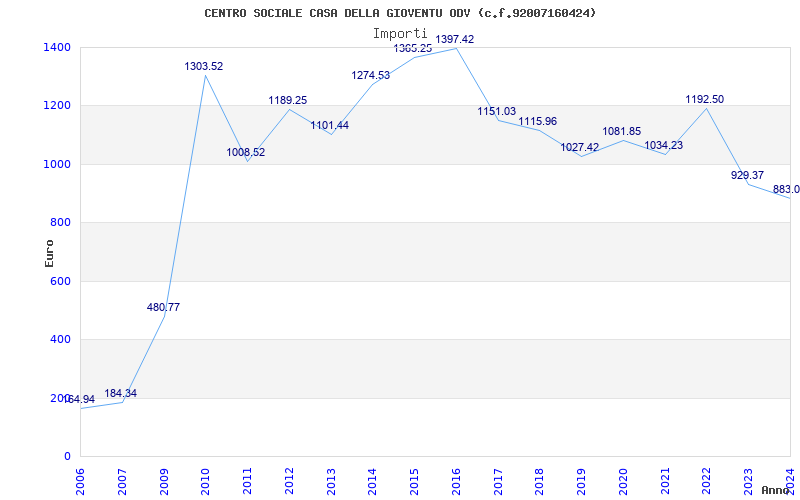Click the 2017 year label
This screenshot has height=500, width=800.
(x=498, y=482)
